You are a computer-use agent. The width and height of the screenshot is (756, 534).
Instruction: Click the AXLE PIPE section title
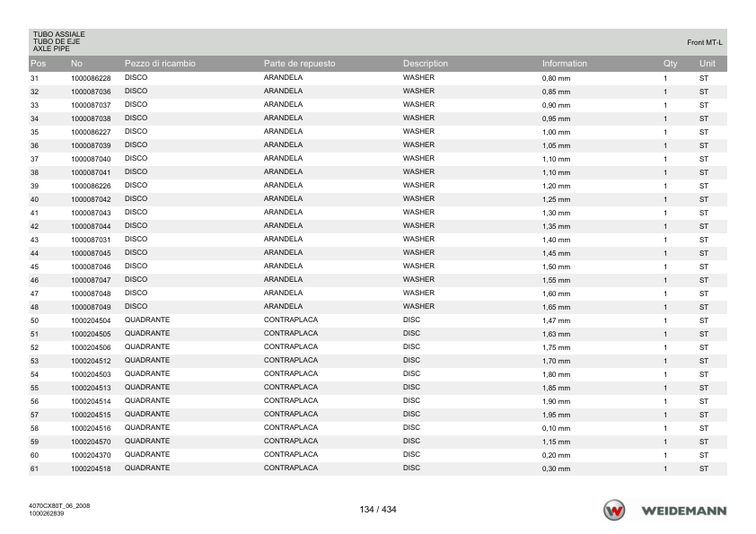click(x=51, y=48)
